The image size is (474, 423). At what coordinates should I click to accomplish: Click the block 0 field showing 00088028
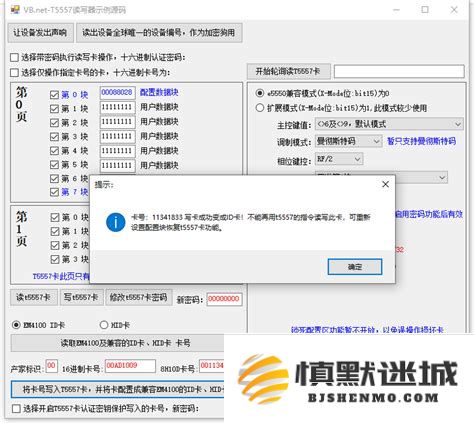point(117,93)
